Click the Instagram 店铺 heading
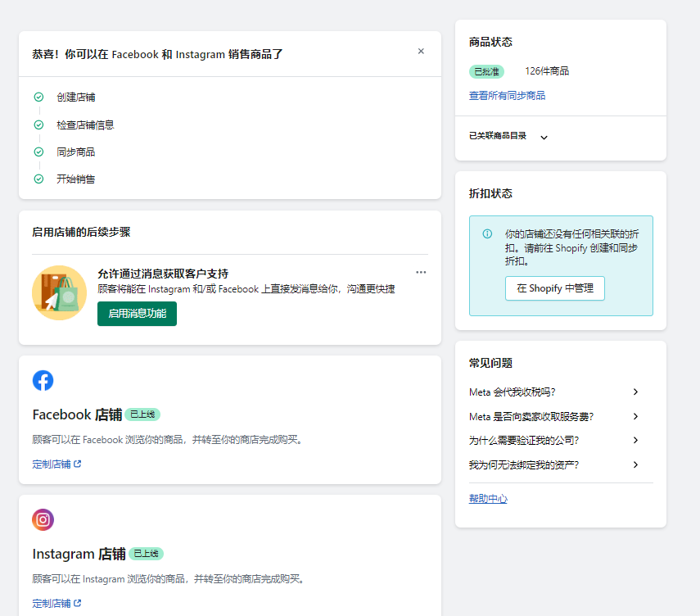Viewport: 700px width, 616px height. click(x=79, y=554)
